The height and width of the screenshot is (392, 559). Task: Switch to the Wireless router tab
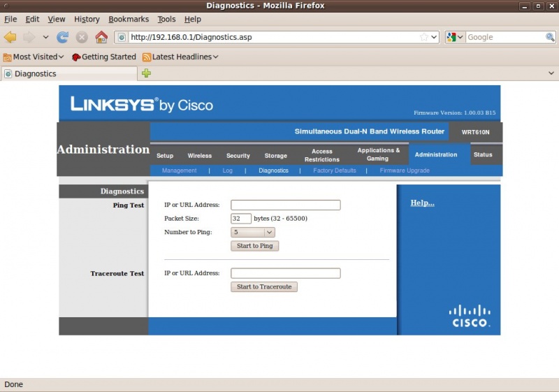(x=199, y=156)
